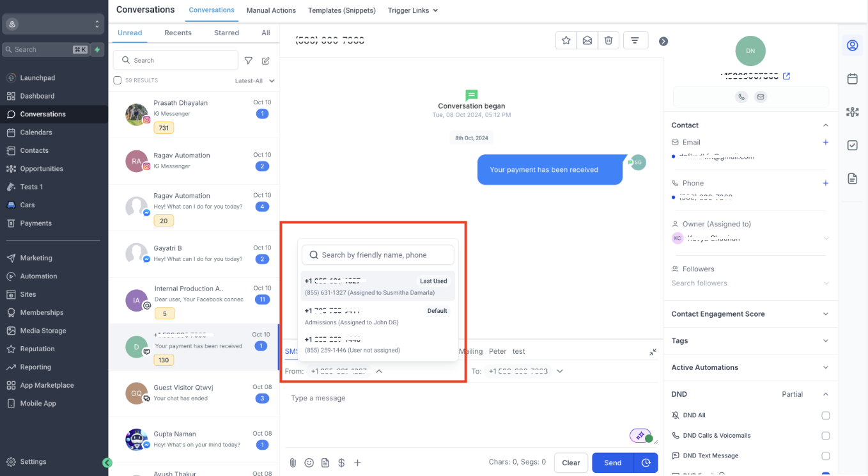
Task: Open the account switcher dropdown
Action: [52, 24]
